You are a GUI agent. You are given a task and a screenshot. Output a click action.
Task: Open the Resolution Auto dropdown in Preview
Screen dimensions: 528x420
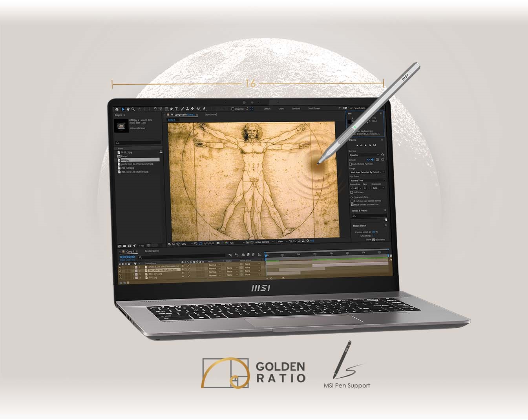(x=378, y=188)
